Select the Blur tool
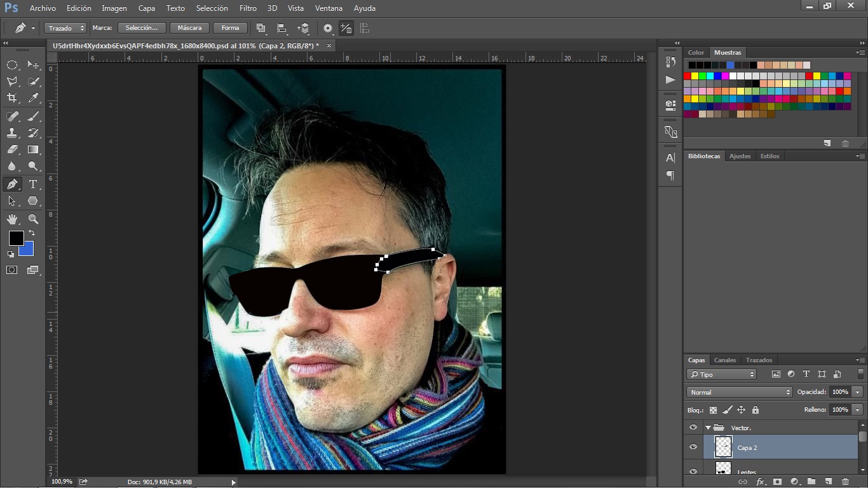Image resolution: width=868 pixels, height=488 pixels. pos(12,166)
